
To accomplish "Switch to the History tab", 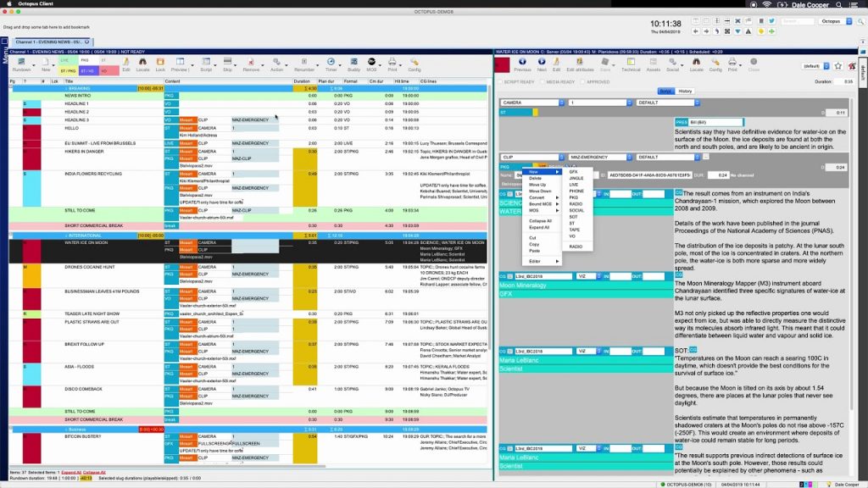I will (686, 91).
